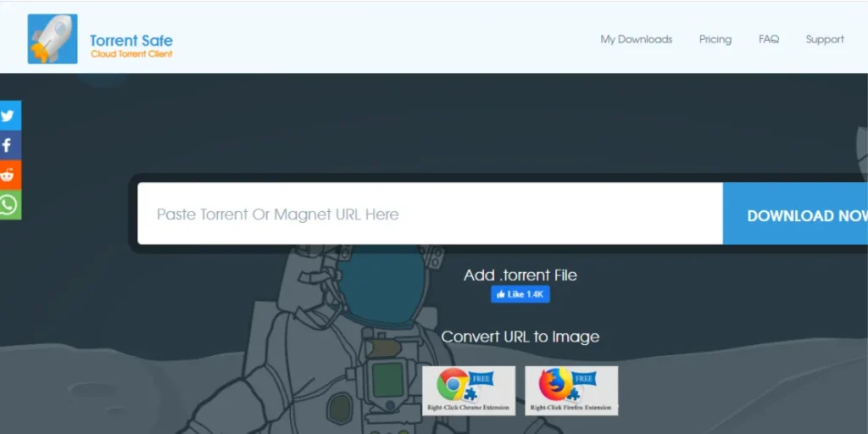
Task: Open the Convert URL to Image link
Action: click(x=520, y=337)
